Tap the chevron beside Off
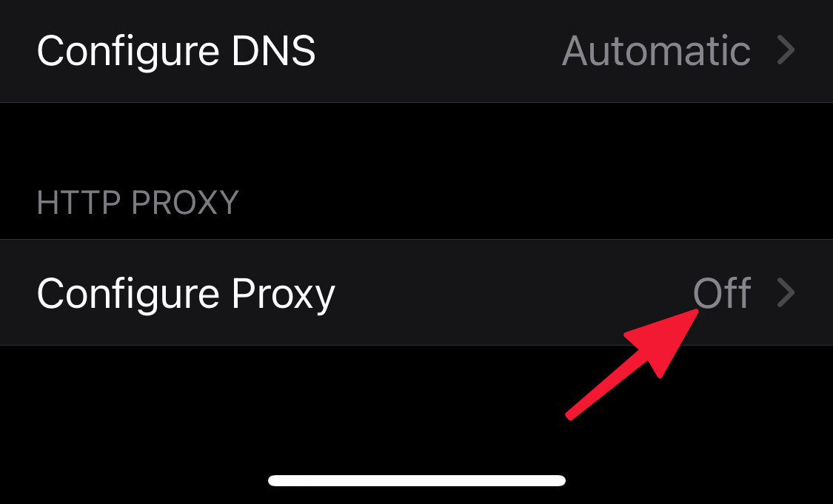 786,292
